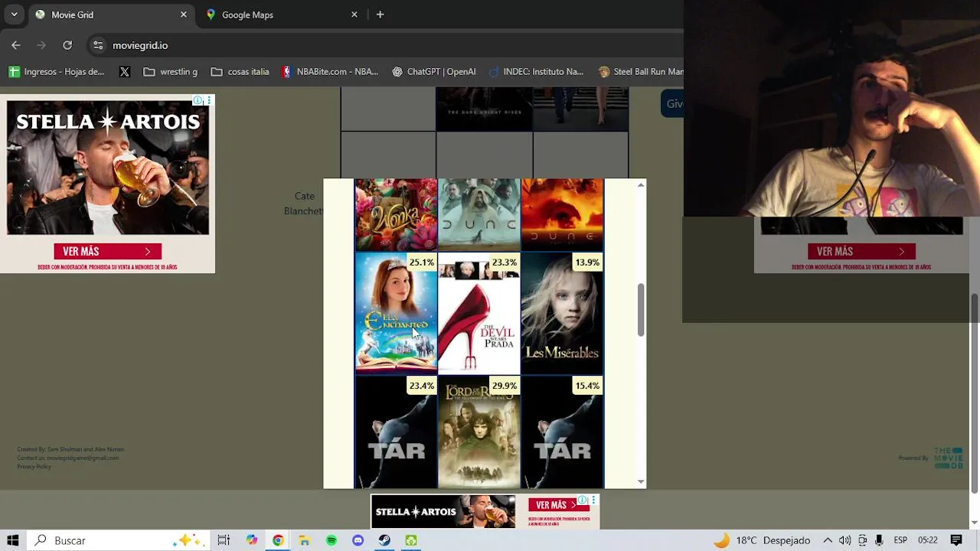Click VER MÁS on the right-side ad

pos(861,251)
